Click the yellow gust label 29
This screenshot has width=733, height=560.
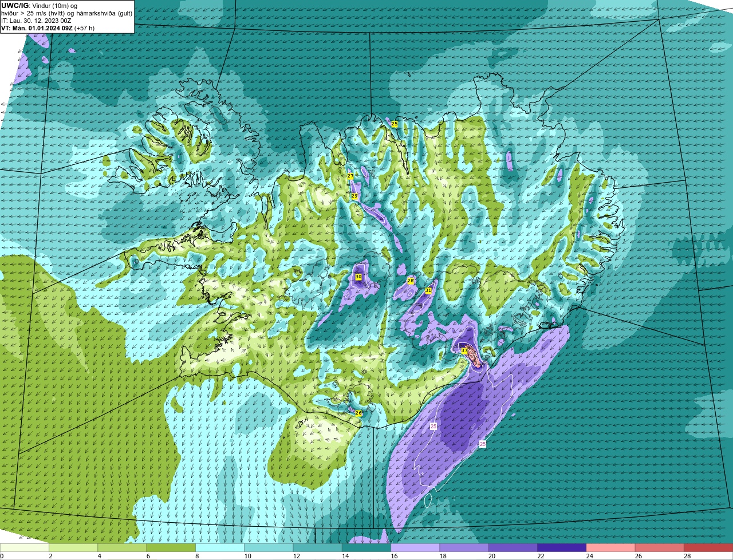(x=354, y=196)
